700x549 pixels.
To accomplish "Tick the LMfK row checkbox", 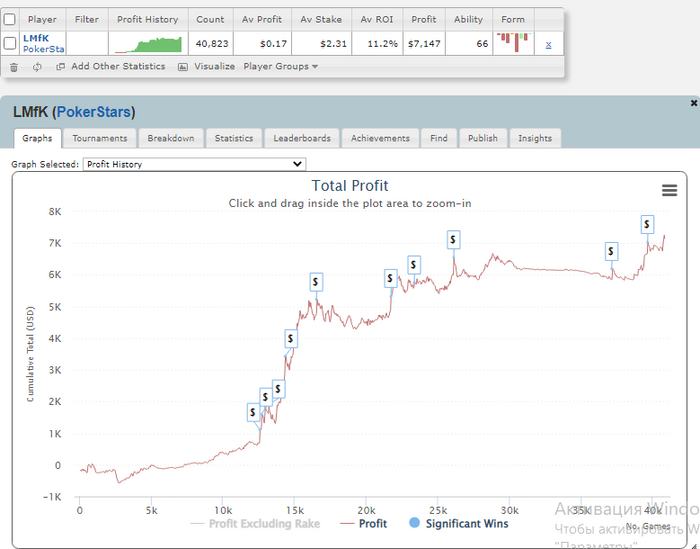I will (9, 43).
